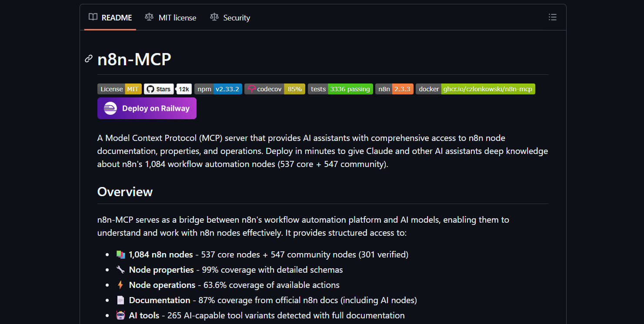Open the MIT license tab
This screenshot has width=644, height=324.
(x=177, y=18)
